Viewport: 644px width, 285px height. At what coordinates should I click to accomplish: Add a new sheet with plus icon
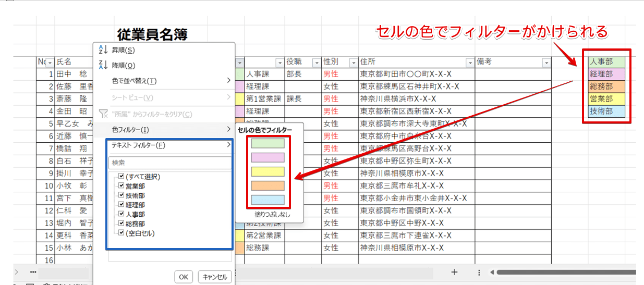click(x=454, y=272)
